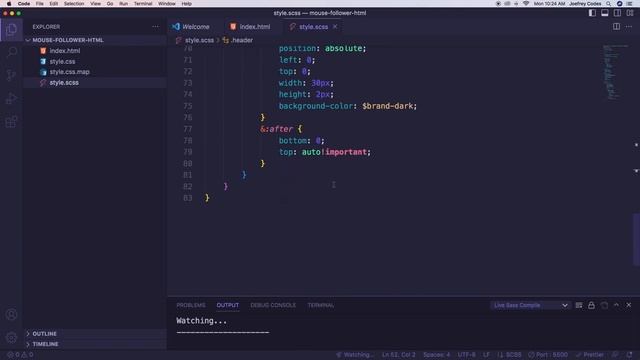Switch to the index.html editor tab
This screenshot has height=360, width=640.
[x=250, y=27]
